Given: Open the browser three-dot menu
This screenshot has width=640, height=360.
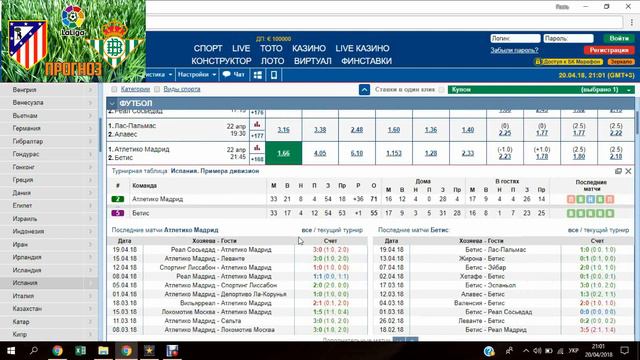Looking at the screenshot, I should pos(632,22).
